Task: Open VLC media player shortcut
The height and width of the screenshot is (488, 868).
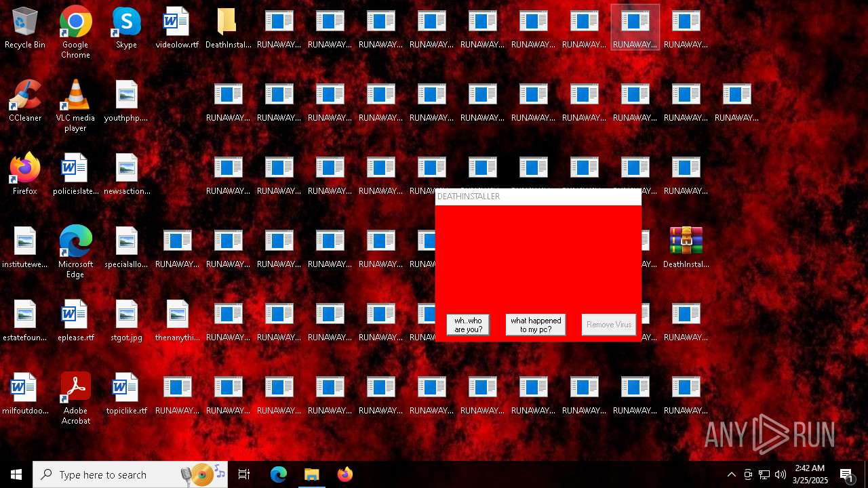Action: pos(75,106)
